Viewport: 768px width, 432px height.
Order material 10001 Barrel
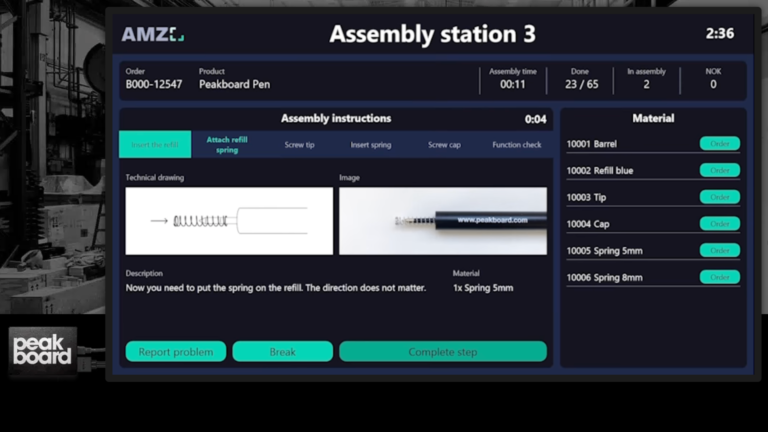coord(719,144)
